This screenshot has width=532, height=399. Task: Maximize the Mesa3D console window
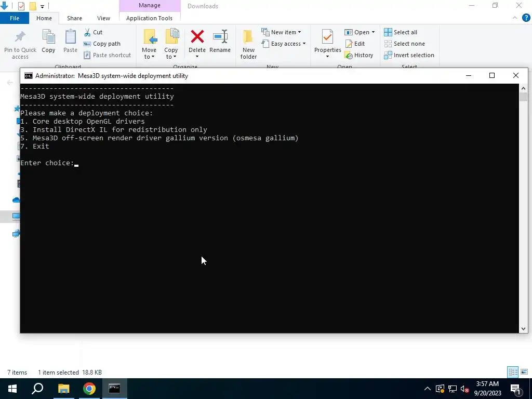click(492, 75)
